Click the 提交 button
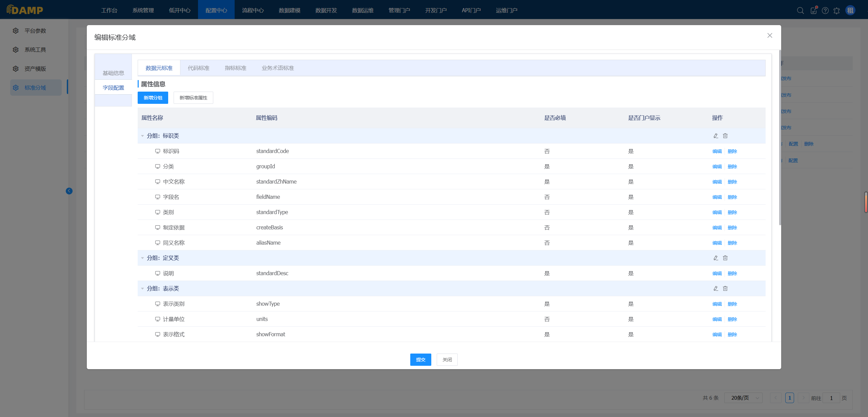Screen dimensions: 868x417 420,360
